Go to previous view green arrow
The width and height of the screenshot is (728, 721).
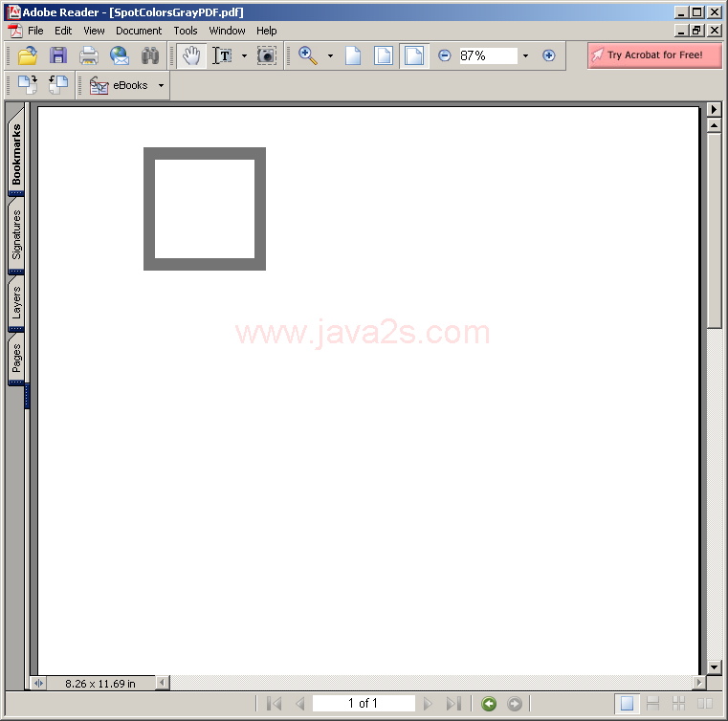(x=489, y=704)
